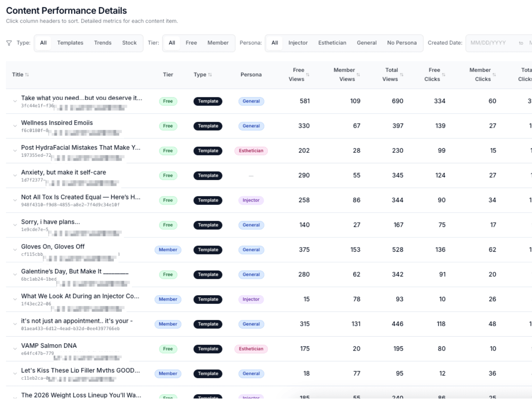Filter tier by Free
This screenshot has height=401, width=532.
[191, 43]
